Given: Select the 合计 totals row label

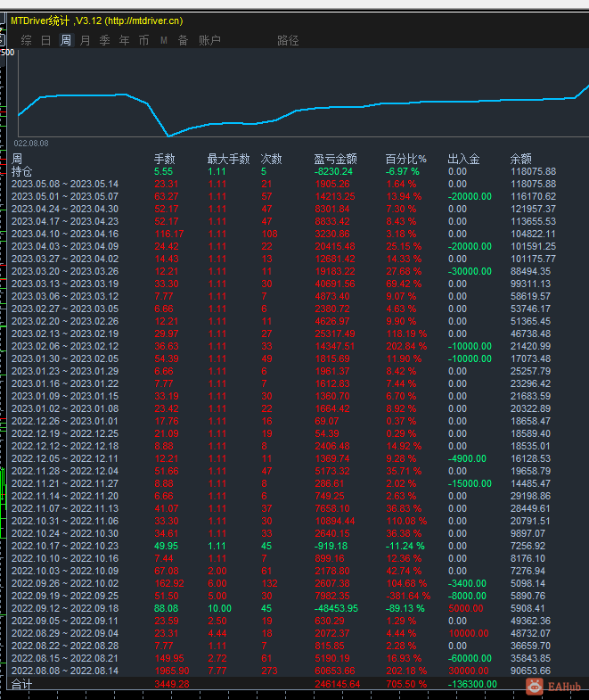Looking at the screenshot, I should pos(22,684).
